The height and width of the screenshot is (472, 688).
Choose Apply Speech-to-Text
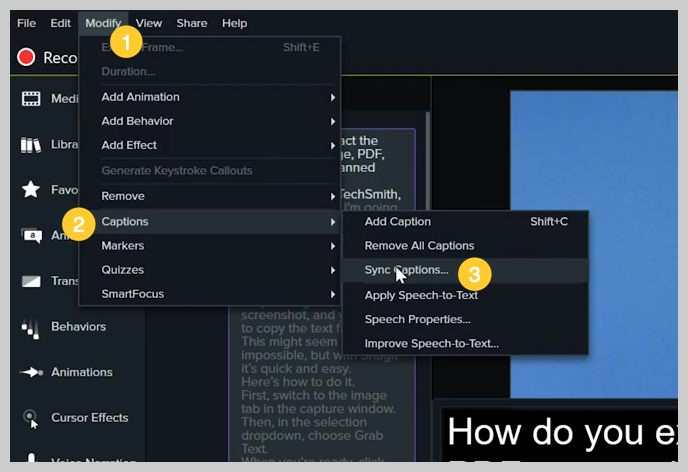pos(465,295)
